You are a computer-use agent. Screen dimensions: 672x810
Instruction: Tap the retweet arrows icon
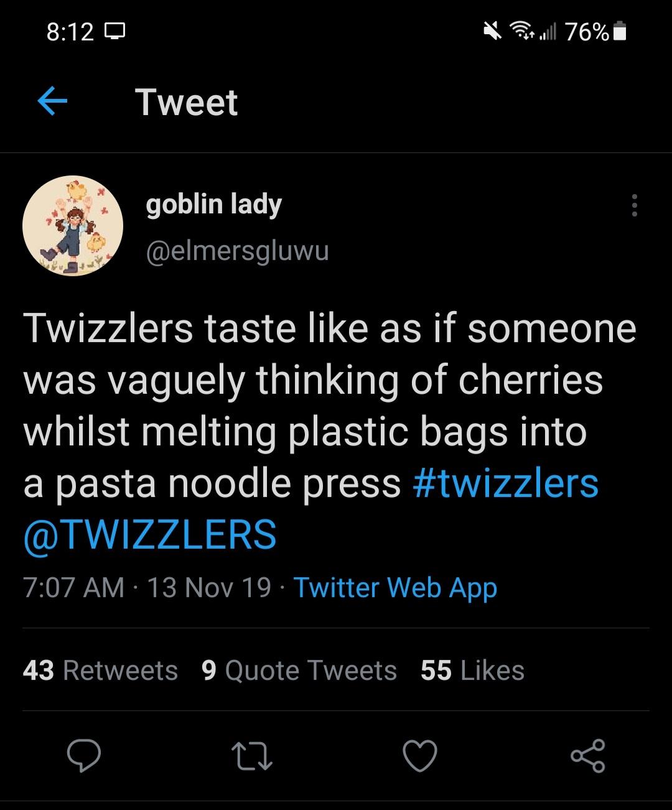point(251,756)
